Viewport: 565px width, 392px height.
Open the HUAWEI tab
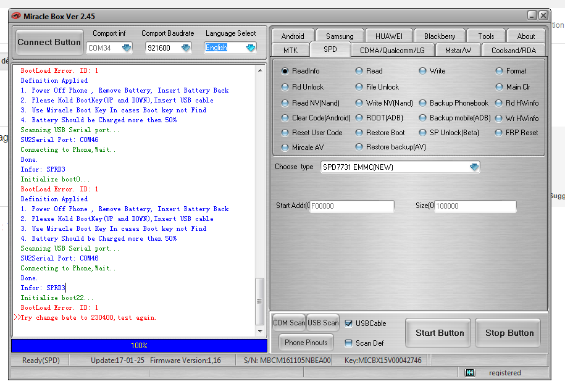coord(389,36)
